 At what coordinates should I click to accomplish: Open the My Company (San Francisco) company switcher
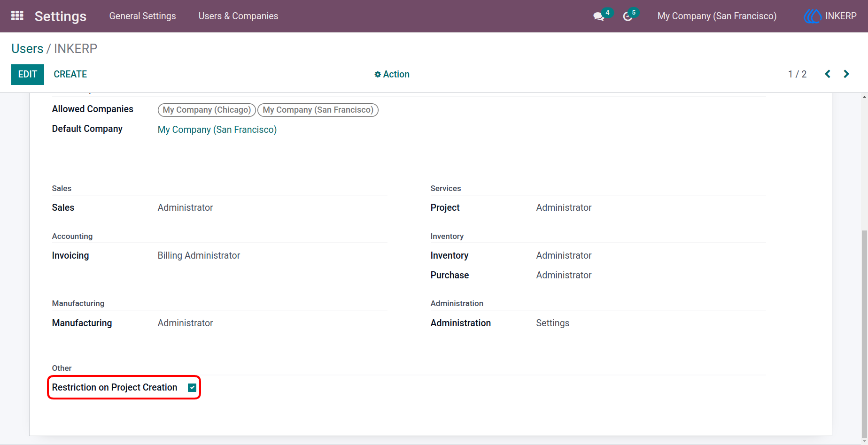pyautogui.click(x=717, y=16)
